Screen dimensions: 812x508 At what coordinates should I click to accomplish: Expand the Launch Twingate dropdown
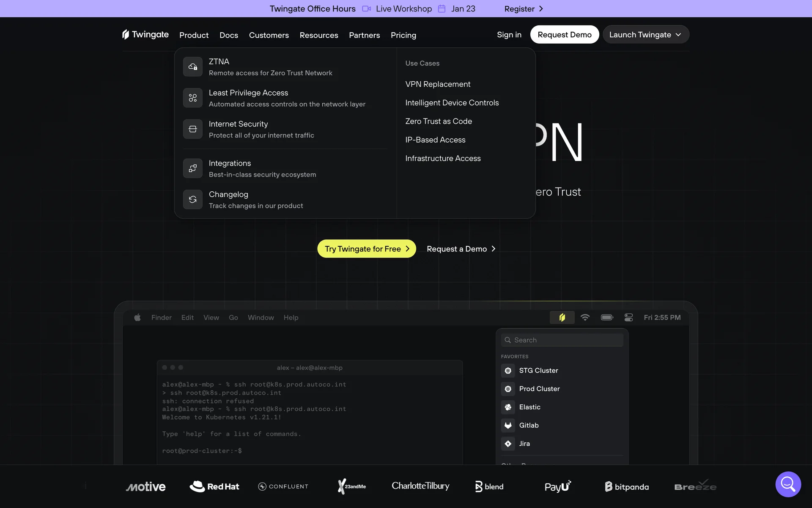pyautogui.click(x=645, y=35)
